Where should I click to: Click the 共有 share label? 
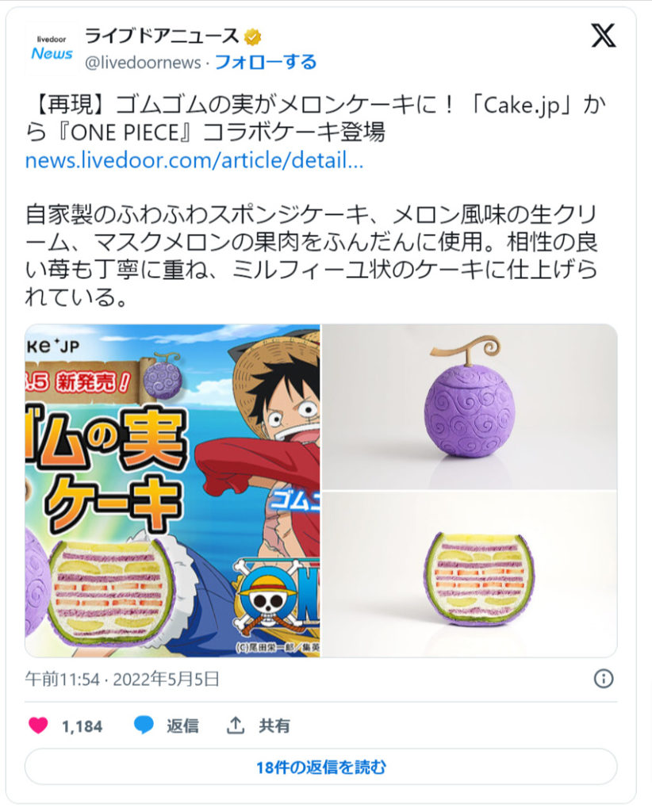point(274,726)
